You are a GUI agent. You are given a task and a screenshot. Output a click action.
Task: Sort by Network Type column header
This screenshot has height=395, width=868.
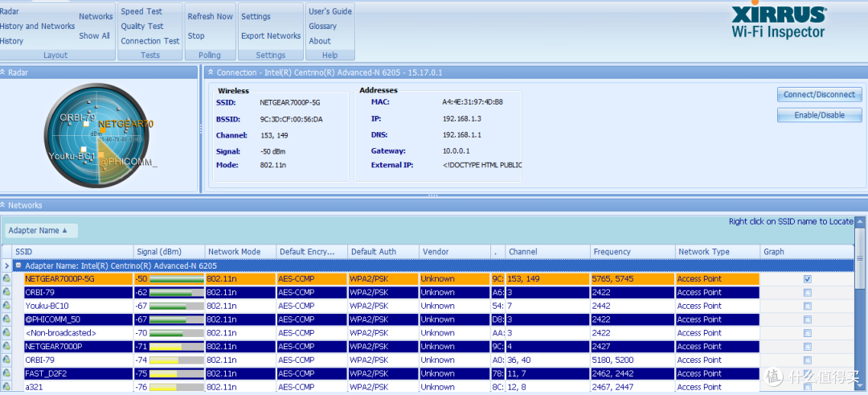pos(718,252)
